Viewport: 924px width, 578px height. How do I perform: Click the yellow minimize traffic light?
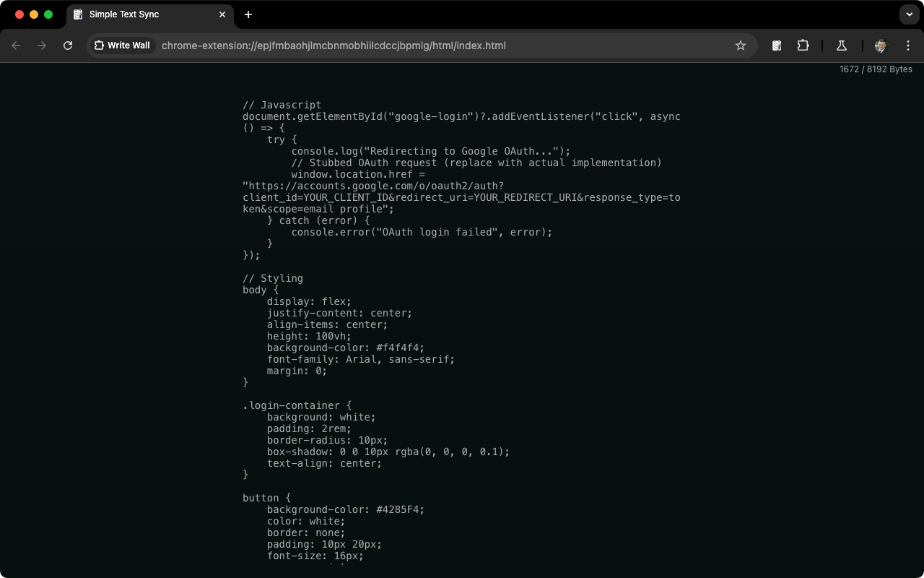tap(33, 14)
